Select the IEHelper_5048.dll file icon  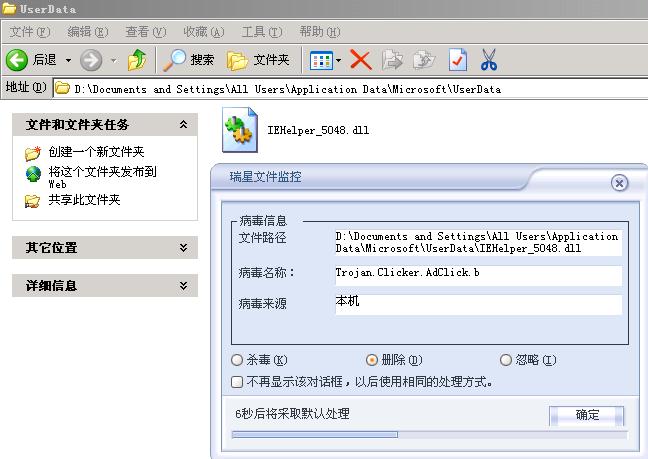coord(240,130)
